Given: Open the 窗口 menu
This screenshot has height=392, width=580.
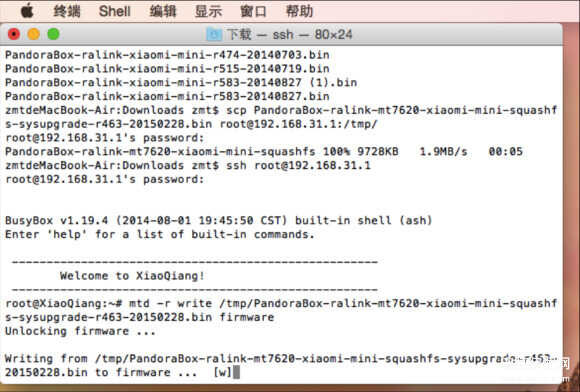Looking at the screenshot, I should [x=253, y=11].
